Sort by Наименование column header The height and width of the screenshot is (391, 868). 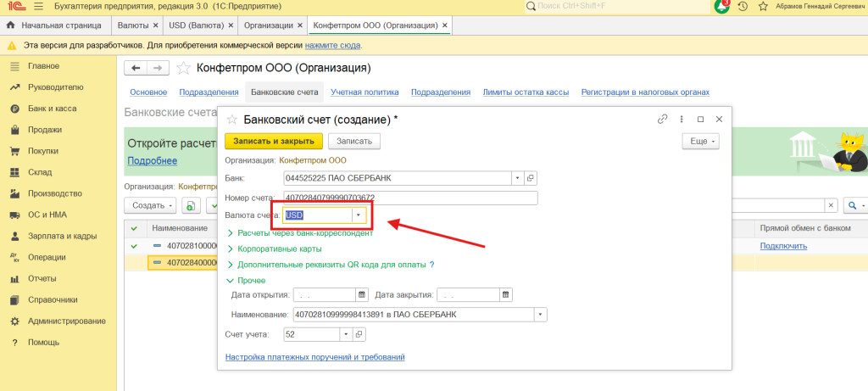[180, 228]
